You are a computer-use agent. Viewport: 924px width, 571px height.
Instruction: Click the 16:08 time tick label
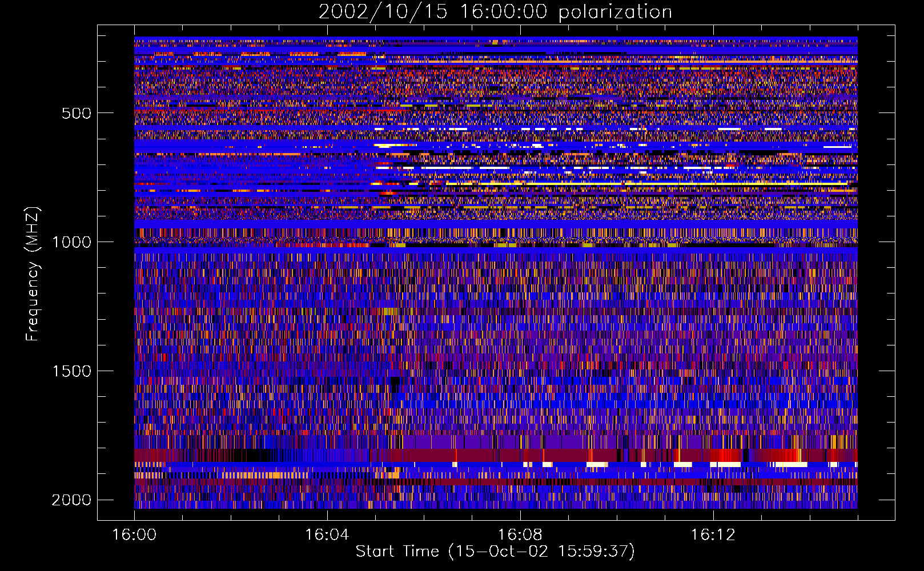(520, 535)
